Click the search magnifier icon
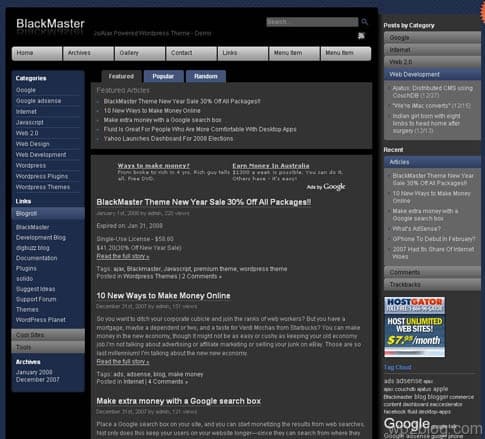Image resolution: width=485 pixels, height=439 pixels. (364, 22)
